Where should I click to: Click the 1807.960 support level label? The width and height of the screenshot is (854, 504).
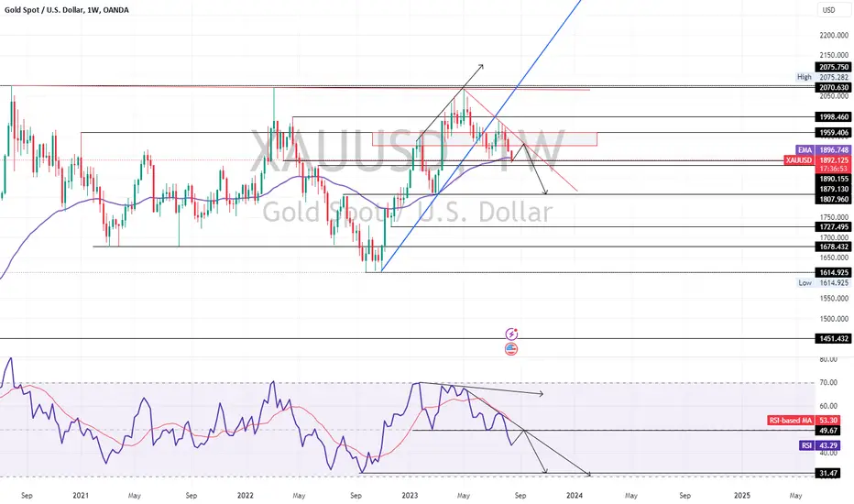[833, 200]
